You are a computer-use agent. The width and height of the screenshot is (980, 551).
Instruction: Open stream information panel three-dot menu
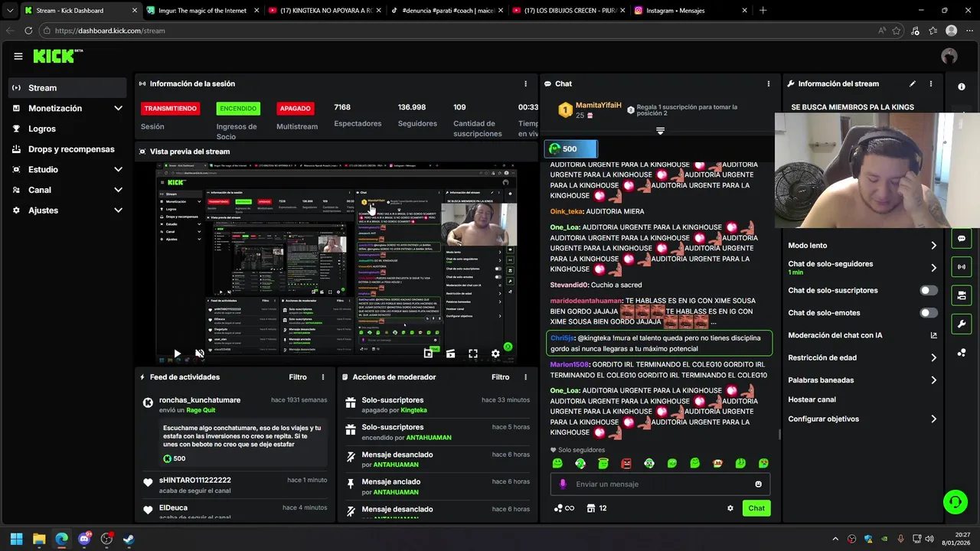pyautogui.click(x=931, y=83)
